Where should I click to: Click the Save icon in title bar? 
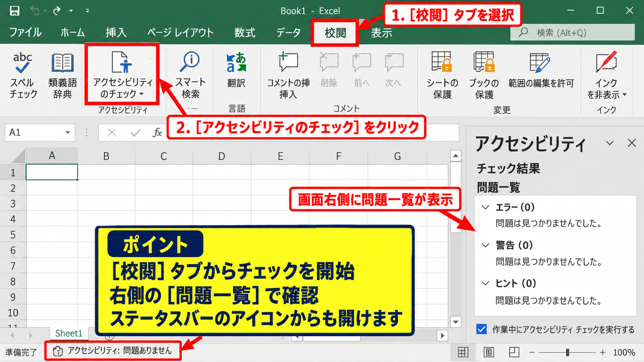pos(15,11)
